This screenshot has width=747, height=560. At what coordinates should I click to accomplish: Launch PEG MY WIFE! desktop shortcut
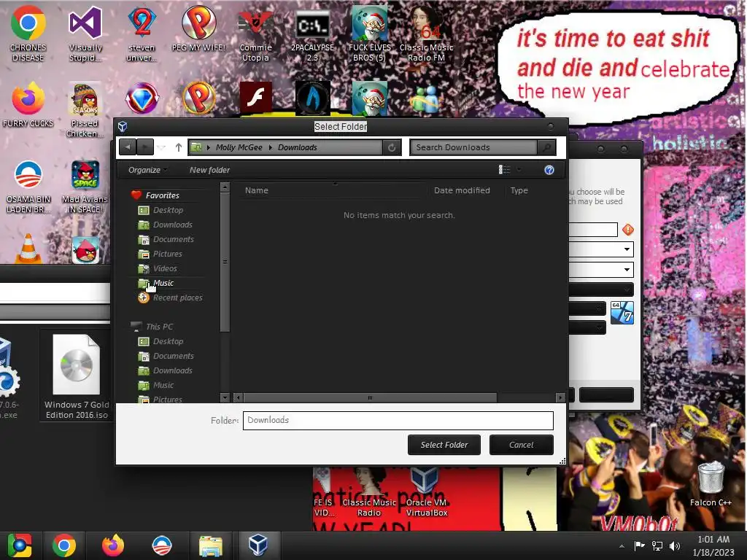pos(198,28)
